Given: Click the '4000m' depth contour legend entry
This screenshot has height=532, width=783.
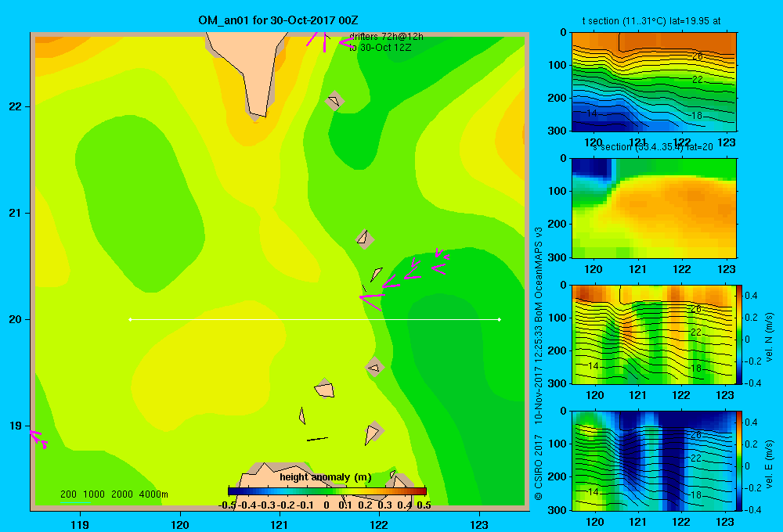Looking at the screenshot, I should pos(153,494).
